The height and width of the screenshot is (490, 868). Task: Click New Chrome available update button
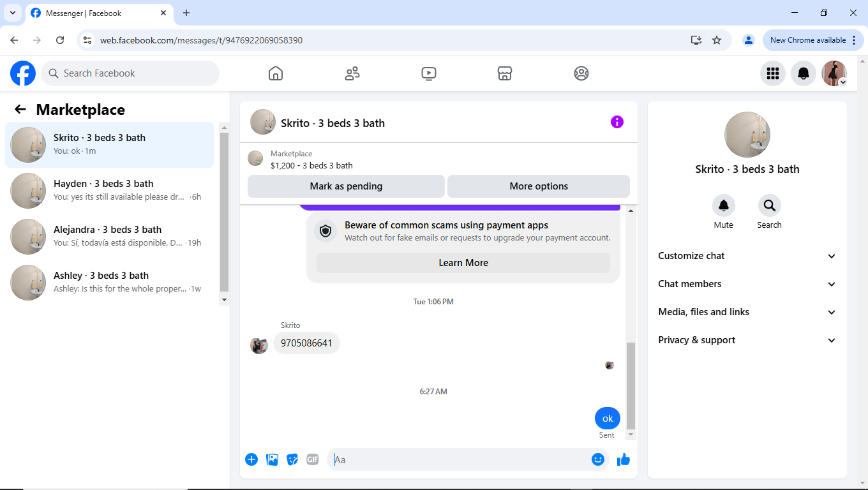pyautogui.click(x=808, y=40)
